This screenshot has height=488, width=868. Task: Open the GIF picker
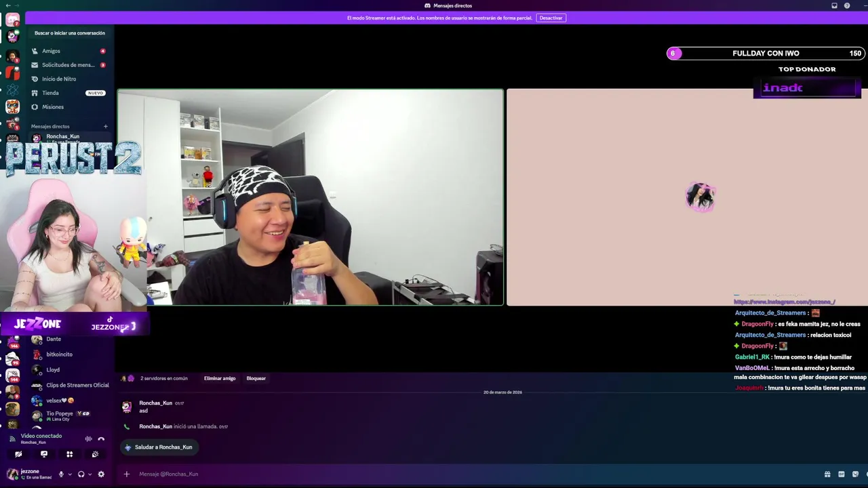coord(842,474)
